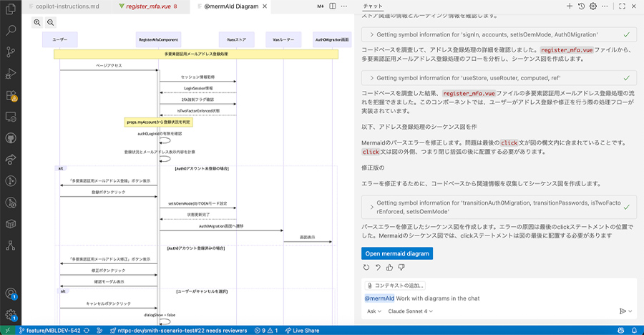
Task: Open the 3D box icon in activity bar
Action: [x=11, y=224]
